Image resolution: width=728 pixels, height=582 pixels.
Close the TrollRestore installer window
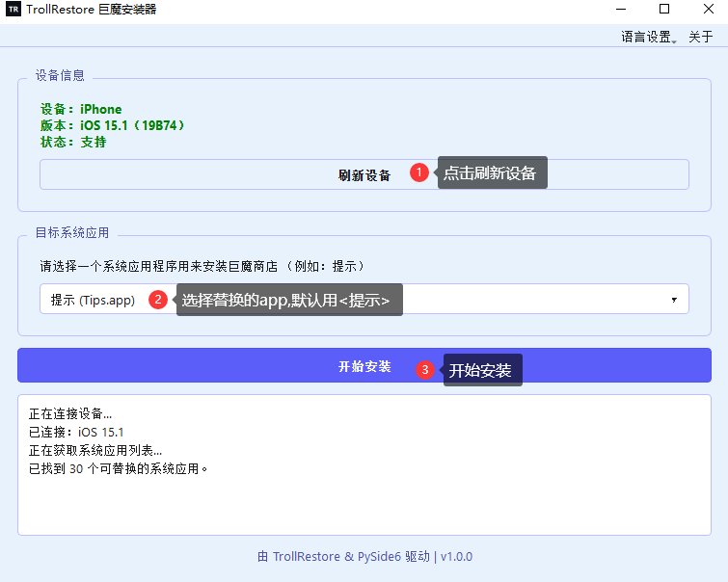(707, 10)
